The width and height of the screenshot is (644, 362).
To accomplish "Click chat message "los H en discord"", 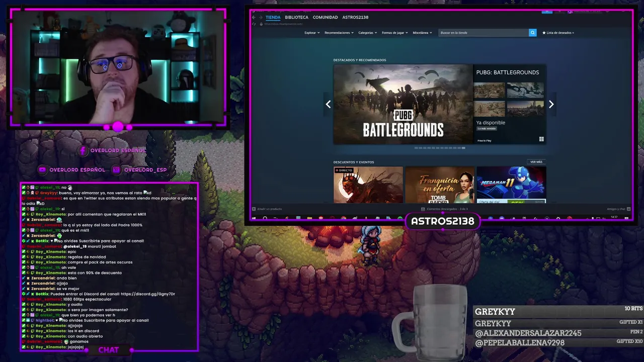I will point(83,331).
